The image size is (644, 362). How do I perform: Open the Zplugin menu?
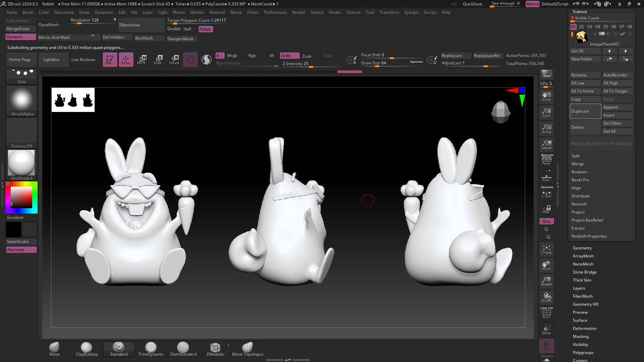point(411,12)
